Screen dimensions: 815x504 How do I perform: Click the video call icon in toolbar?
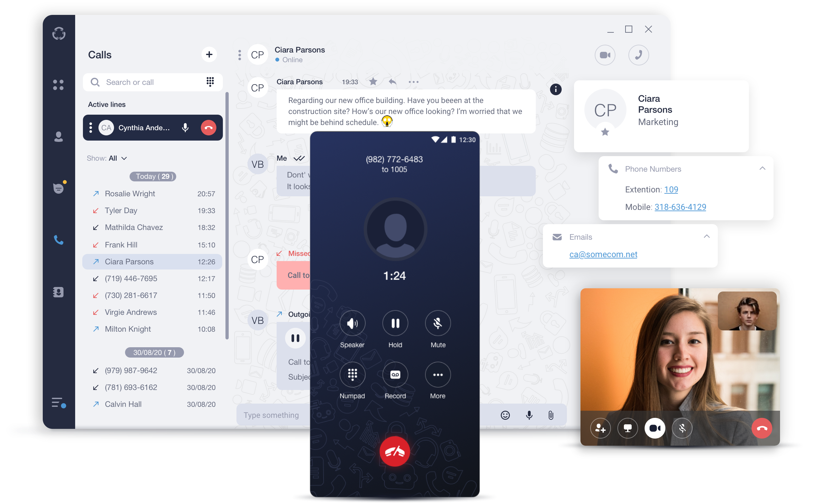[605, 54]
